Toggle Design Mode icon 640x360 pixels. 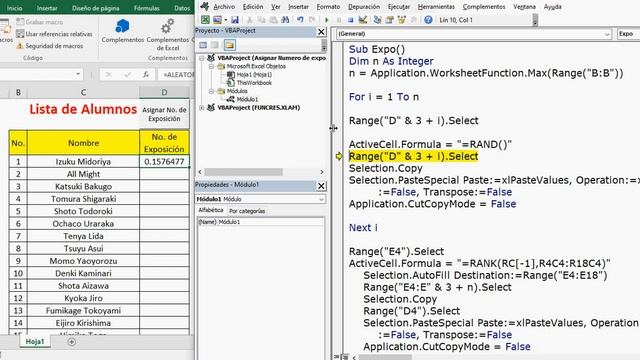[x=362, y=20]
